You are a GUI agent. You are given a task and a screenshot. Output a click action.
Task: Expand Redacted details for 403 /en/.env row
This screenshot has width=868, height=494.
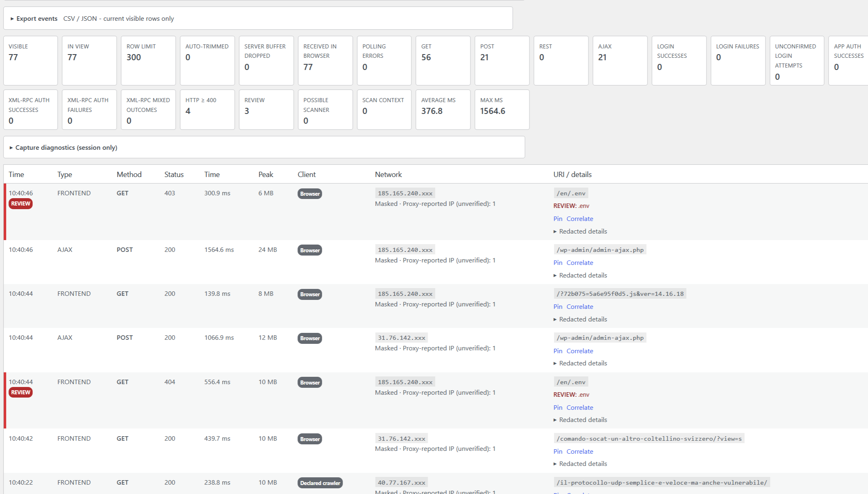coord(580,231)
